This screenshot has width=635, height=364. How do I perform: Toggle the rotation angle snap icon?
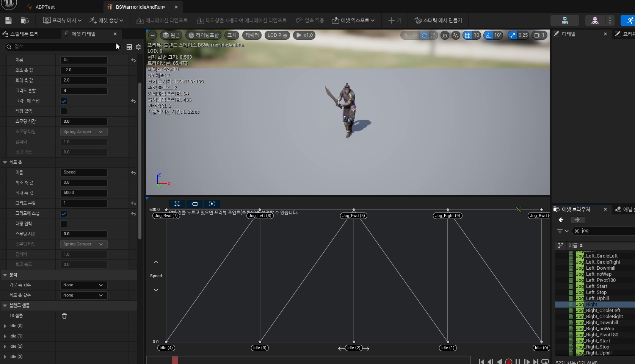488,35
